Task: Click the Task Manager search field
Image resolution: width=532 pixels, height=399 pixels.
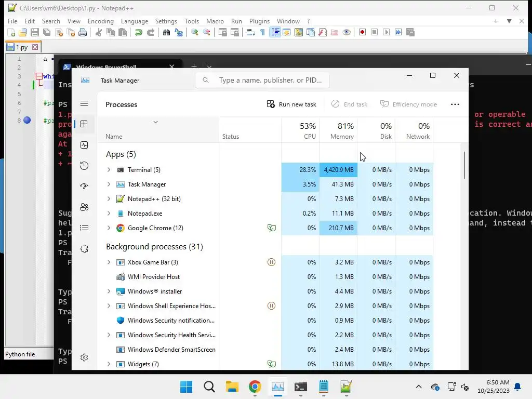Action: point(262,80)
